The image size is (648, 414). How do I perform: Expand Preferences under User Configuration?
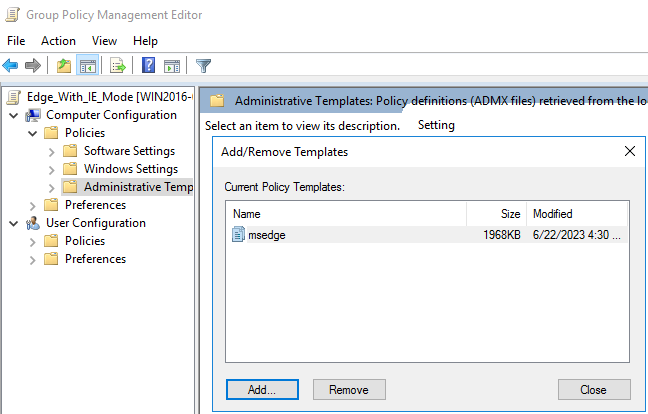tap(33, 260)
